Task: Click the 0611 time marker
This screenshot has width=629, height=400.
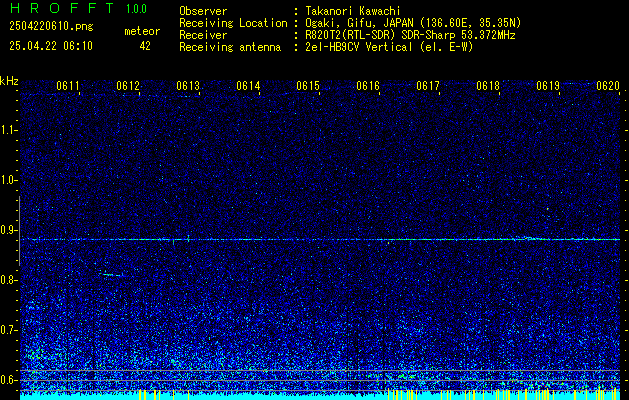Action: point(68,86)
